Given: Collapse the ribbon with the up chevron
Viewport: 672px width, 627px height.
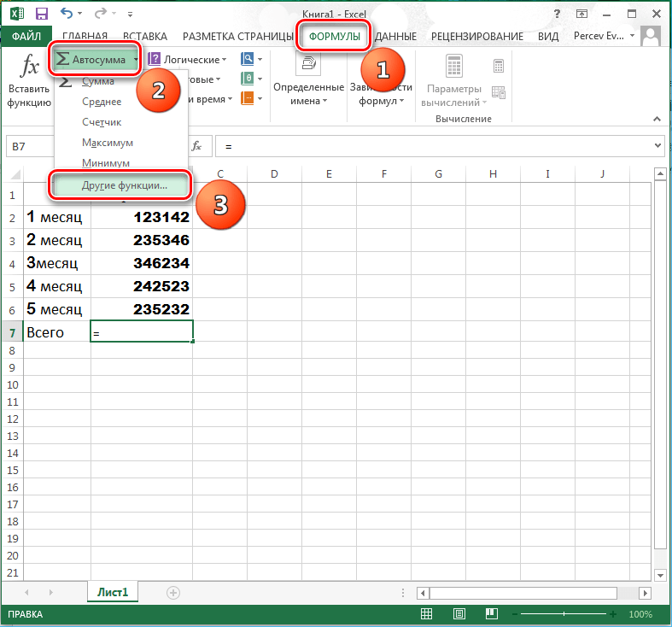Looking at the screenshot, I should [657, 120].
